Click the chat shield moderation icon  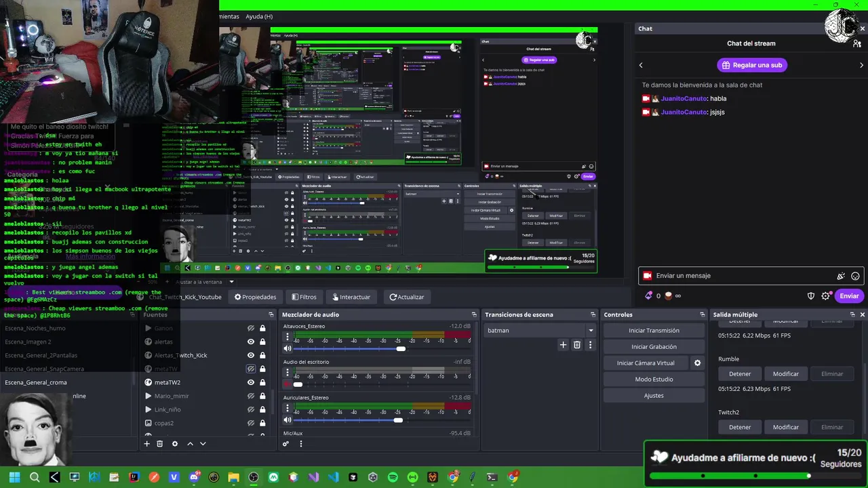pyautogui.click(x=810, y=296)
